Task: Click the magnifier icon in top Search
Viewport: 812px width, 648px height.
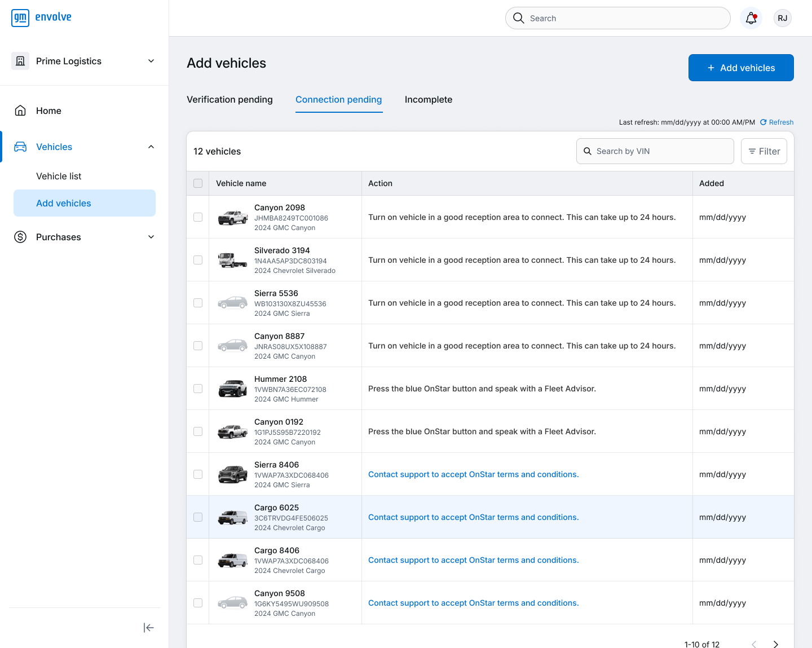Action: [x=519, y=18]
